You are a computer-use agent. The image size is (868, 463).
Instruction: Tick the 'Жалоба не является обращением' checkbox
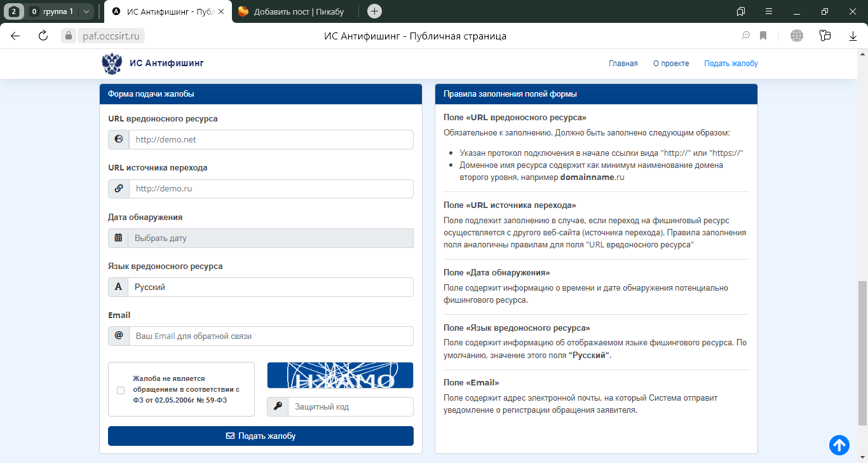[121, 390]
